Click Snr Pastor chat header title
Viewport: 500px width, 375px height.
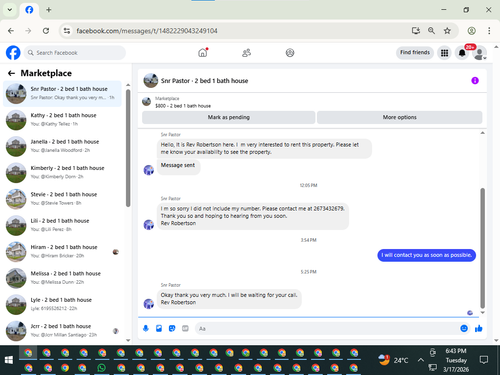[x=204, y=81]
